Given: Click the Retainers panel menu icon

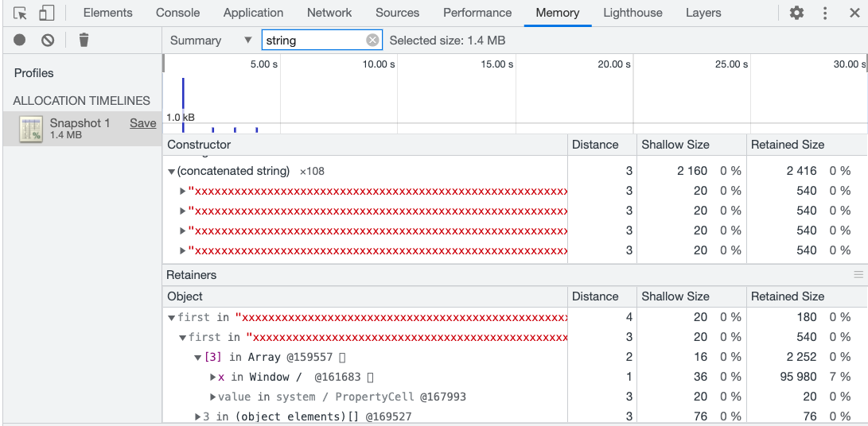Looking at the screenshot, I should click(858, 275).
